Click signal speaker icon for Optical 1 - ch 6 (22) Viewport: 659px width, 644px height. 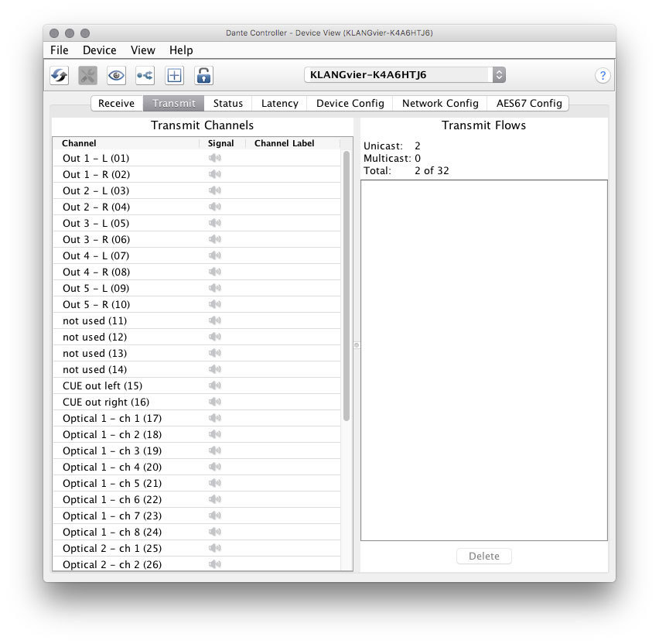(x=215, y=499)
